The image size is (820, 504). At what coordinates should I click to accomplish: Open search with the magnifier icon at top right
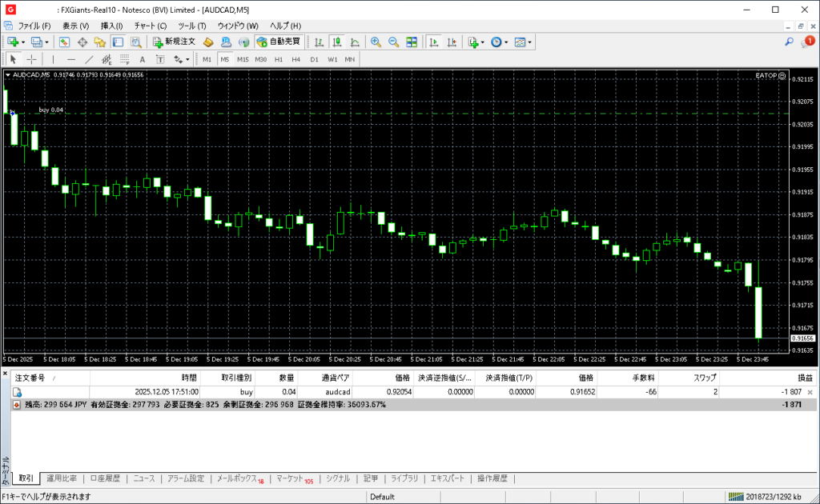[789, 42]
